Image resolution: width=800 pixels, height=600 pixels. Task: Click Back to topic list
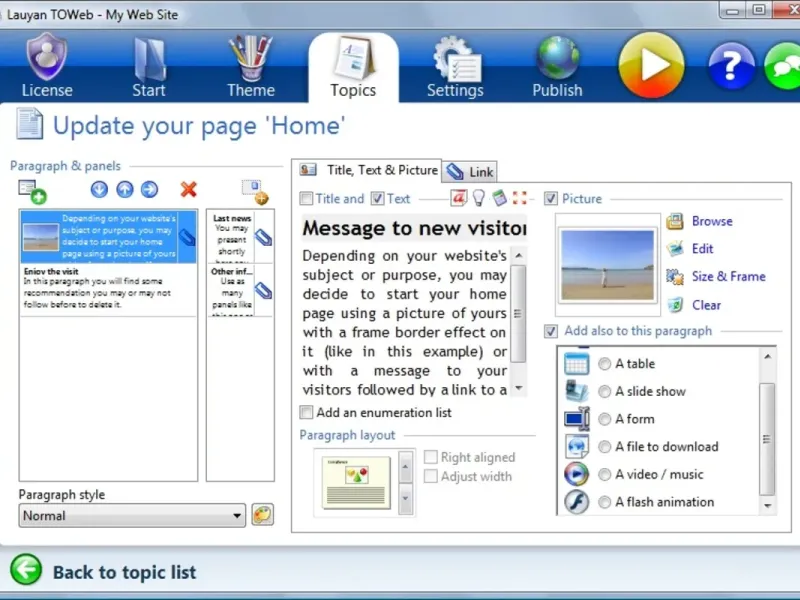tap(124, 572)
